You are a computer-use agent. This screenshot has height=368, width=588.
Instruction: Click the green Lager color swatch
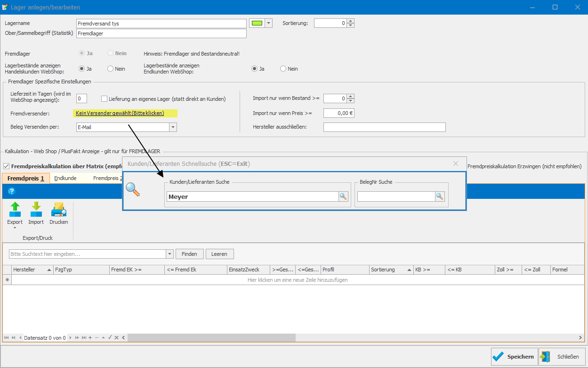click(x=257, y=23)
